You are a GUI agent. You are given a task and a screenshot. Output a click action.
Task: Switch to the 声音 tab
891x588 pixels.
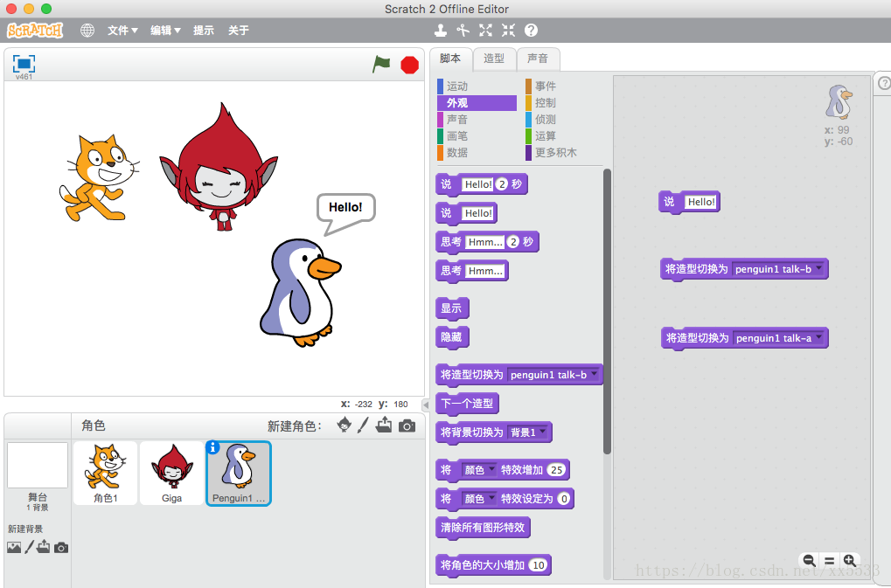[x=538, y=59]
